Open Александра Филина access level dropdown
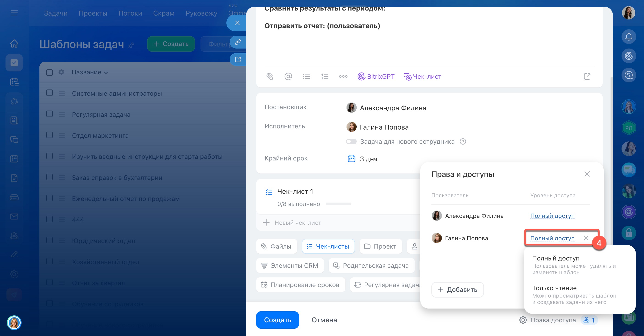This screenshot has height=336, width=644. coord(552,216)
